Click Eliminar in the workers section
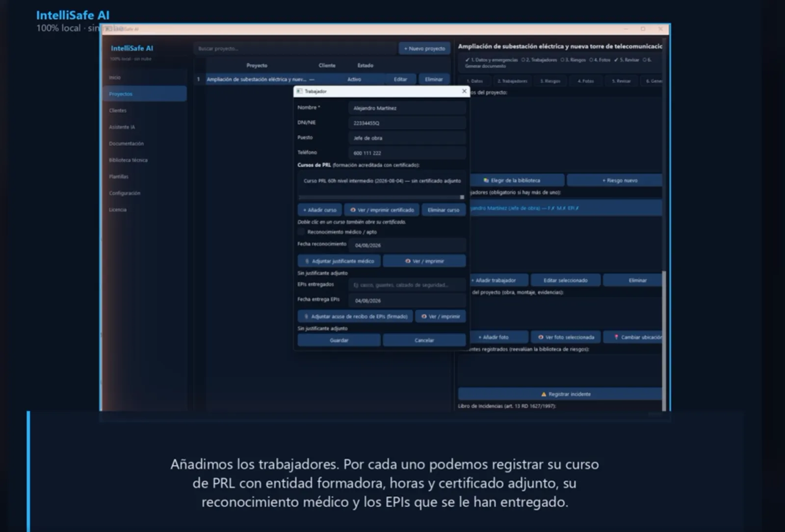This screenshot has width=785, height=532. point(632,280)
